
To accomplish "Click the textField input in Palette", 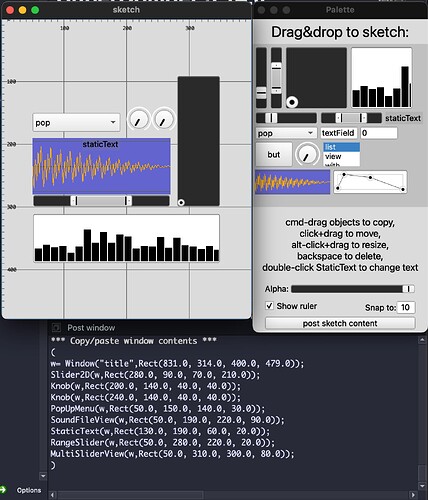I will tap(339, 133).
